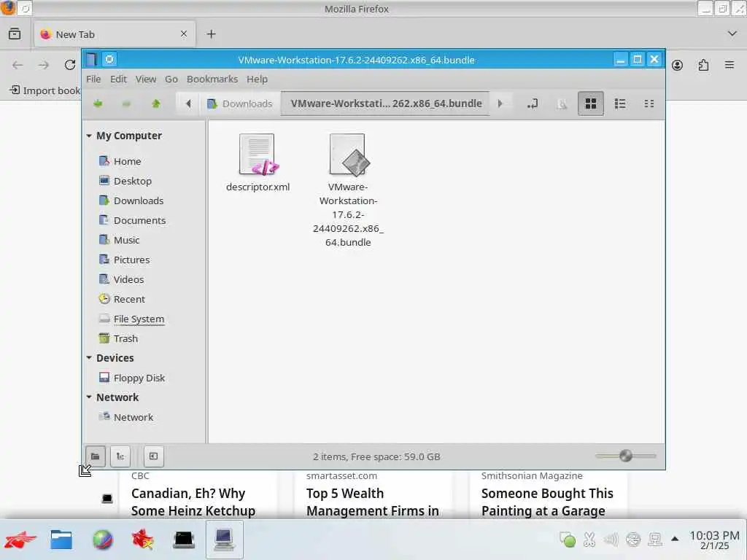747x560 pixels.
Task: Show tree view in the sidebar
Action: 120,456
